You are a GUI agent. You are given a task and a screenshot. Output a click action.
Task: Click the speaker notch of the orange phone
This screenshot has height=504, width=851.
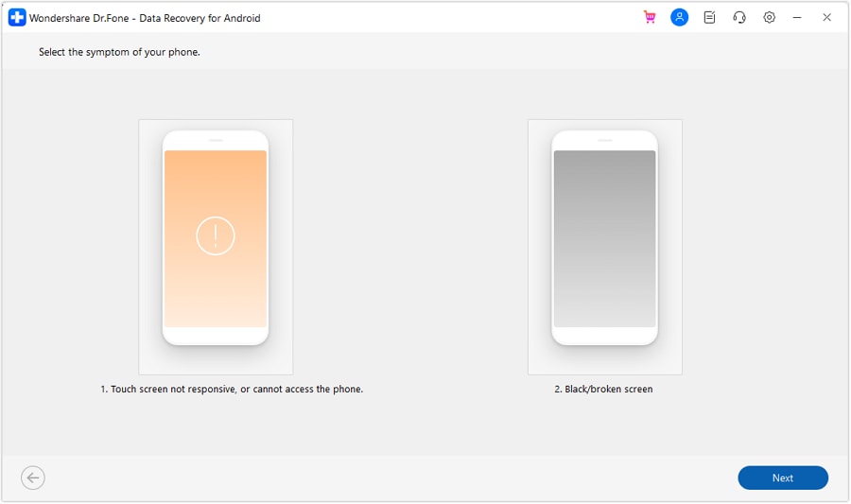(x=216, y=140)
